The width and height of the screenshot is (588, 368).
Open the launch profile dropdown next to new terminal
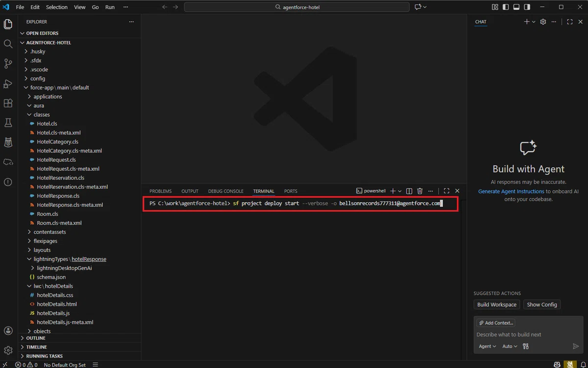(400, 191)
